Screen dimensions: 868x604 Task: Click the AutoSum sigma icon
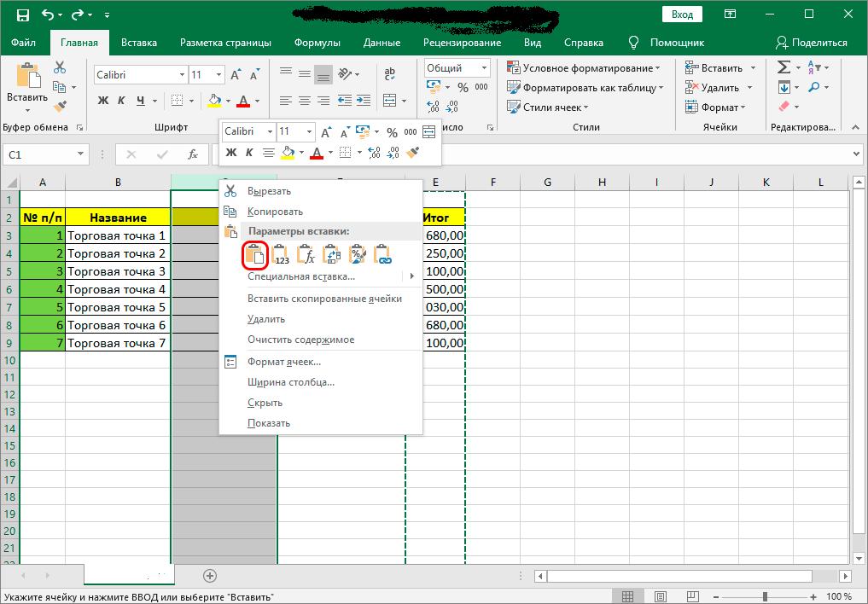(784, 67)
